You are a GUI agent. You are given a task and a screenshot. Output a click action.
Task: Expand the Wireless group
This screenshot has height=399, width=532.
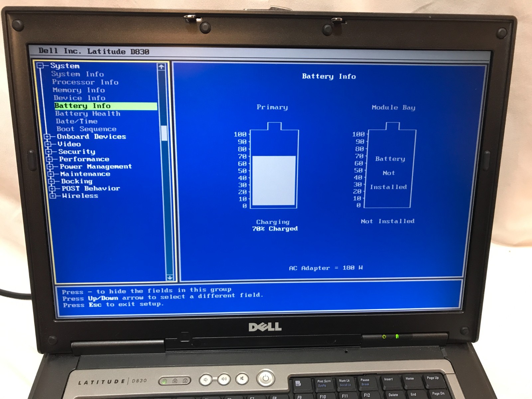53,196
